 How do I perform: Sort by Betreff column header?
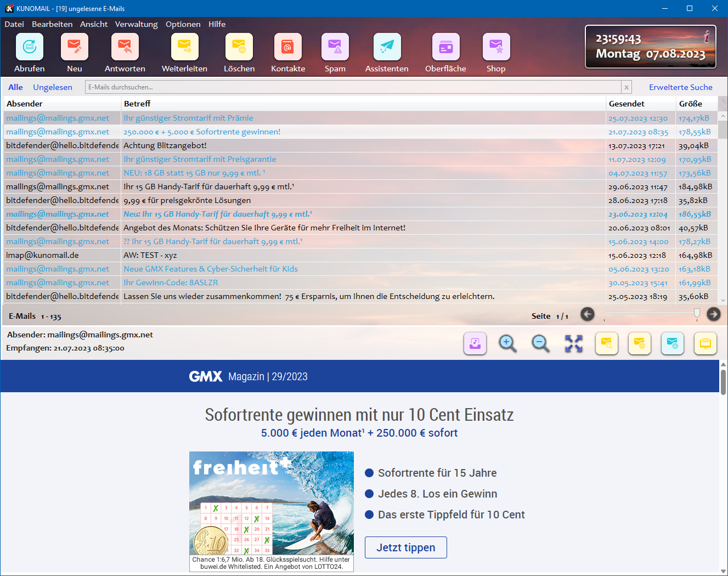click(x=363, y=104)
